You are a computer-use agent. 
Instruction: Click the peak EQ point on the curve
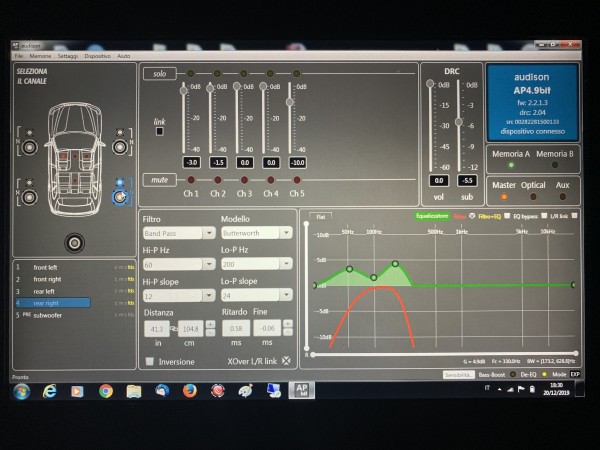point(395,264)
